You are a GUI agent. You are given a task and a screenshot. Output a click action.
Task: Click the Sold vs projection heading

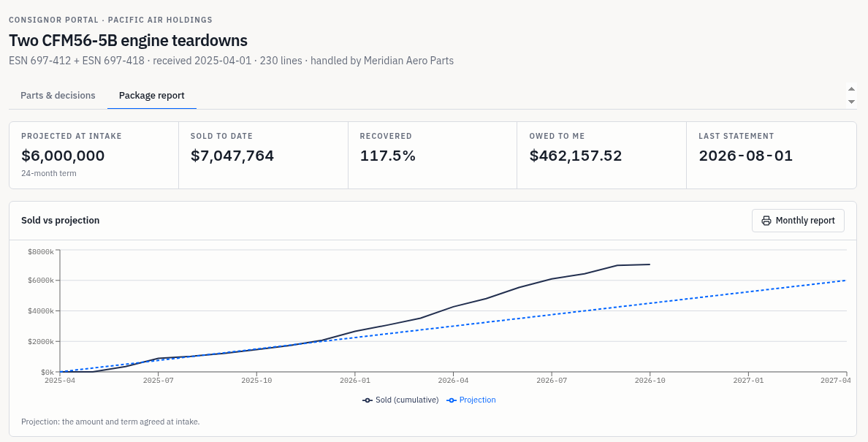pyautogui.click(x=61, y=220)
